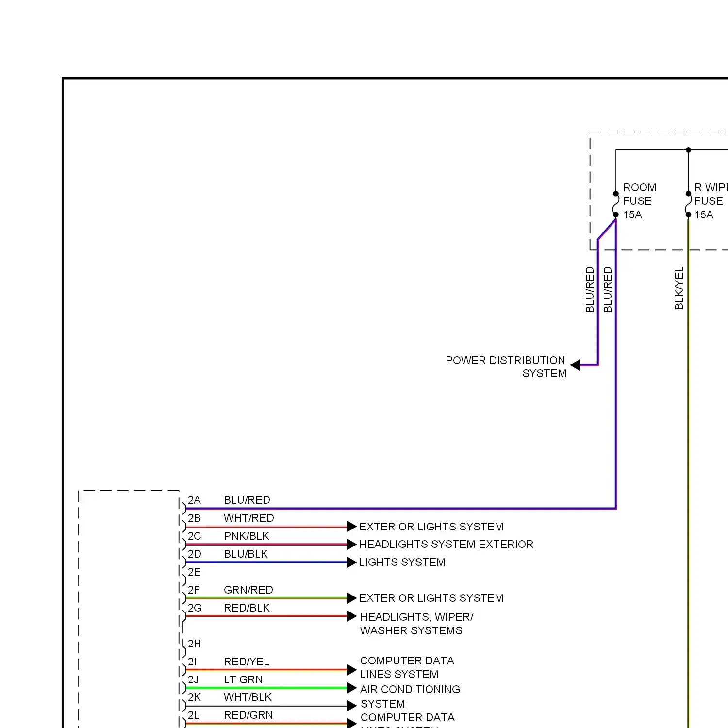Click the WHT/BLK wire label
The height and width of the screenshot is (728, 728).
point(248,697)
